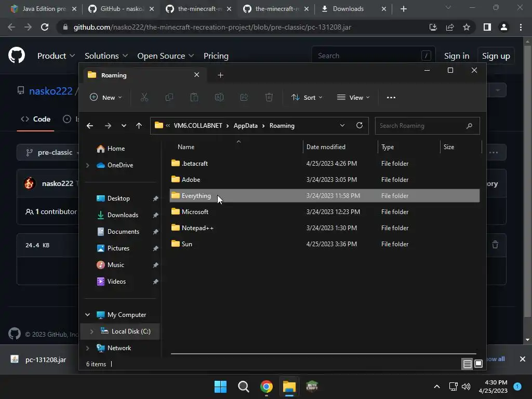This screenshot has width=532, height=399.
Task: Click the search magnifier in Search Roaming box
Action: [469, 126]
